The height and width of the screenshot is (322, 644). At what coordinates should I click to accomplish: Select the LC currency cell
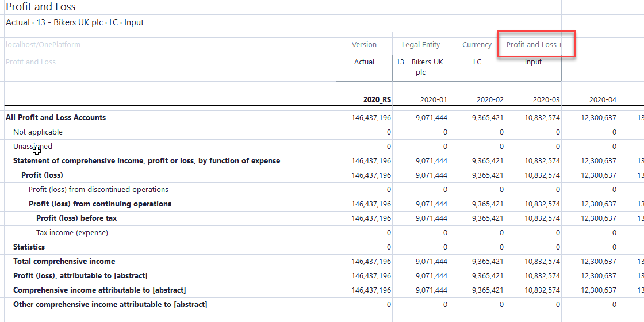tap(477, 62)
